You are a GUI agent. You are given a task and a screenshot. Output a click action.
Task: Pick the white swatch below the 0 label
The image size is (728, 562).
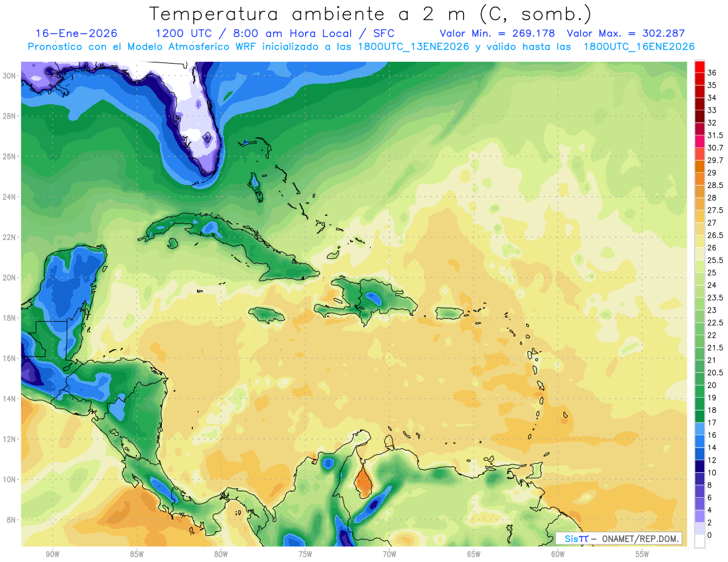(699, 541)
